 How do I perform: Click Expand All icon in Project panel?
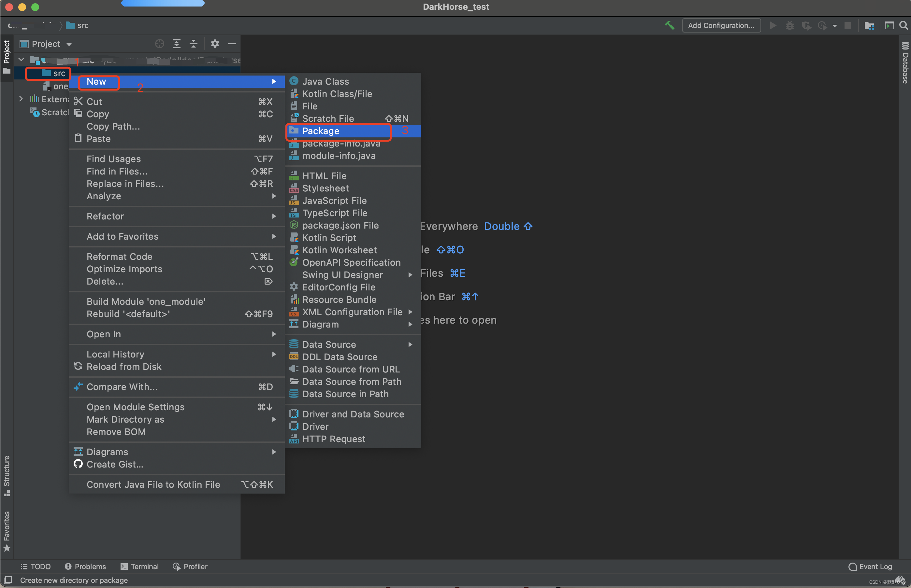pyautogui.click(x=177, y=44)
